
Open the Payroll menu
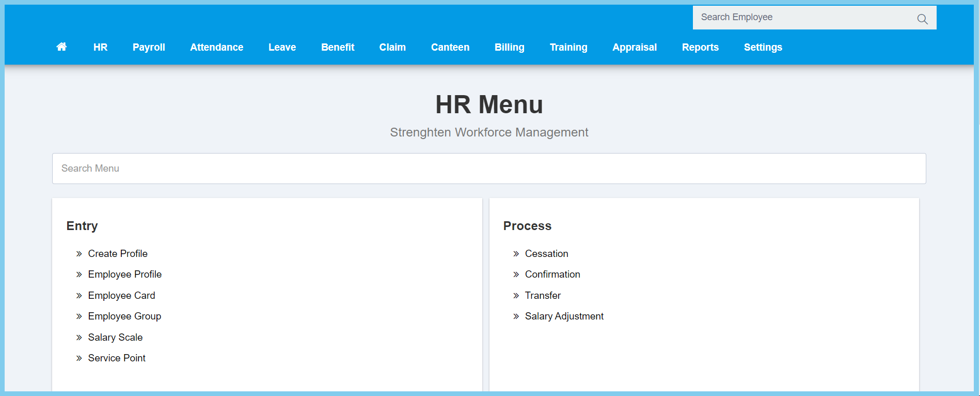(149, 47)
